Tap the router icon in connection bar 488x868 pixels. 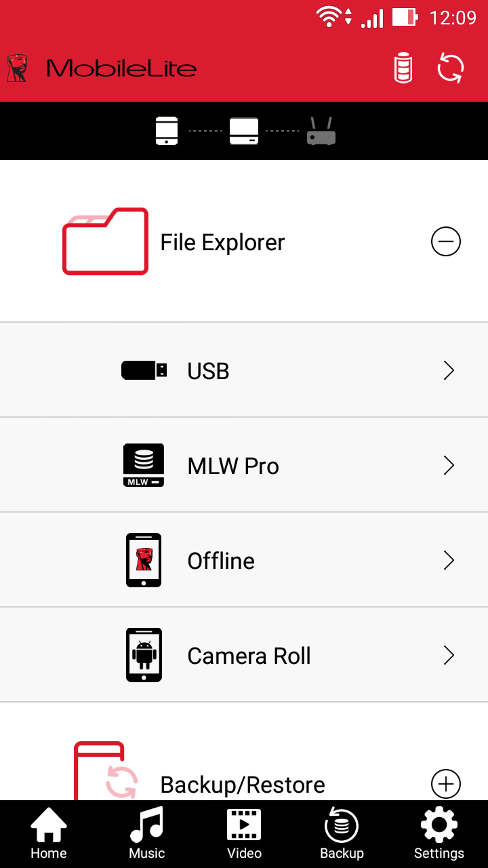coord(321,131)
